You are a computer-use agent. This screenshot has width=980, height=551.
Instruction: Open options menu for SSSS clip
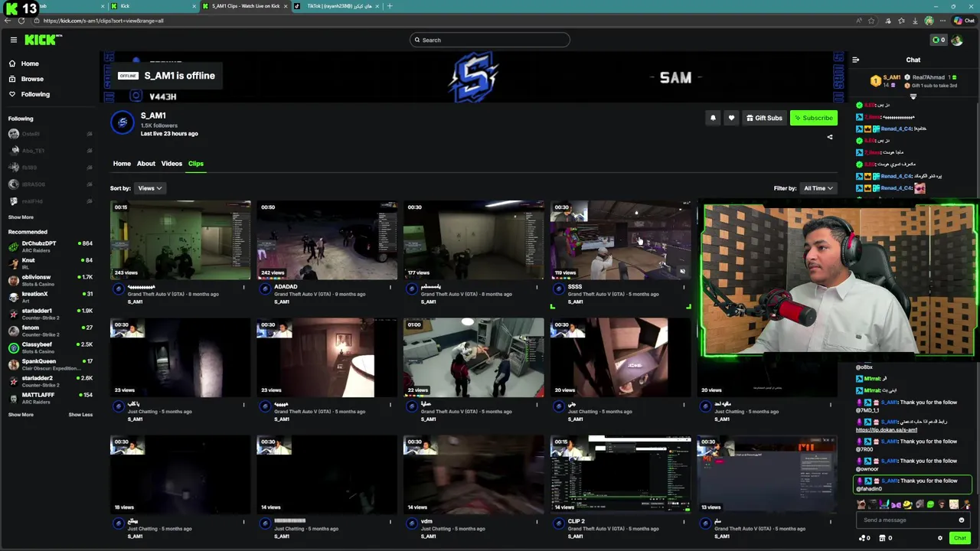[x=684, y=288]
